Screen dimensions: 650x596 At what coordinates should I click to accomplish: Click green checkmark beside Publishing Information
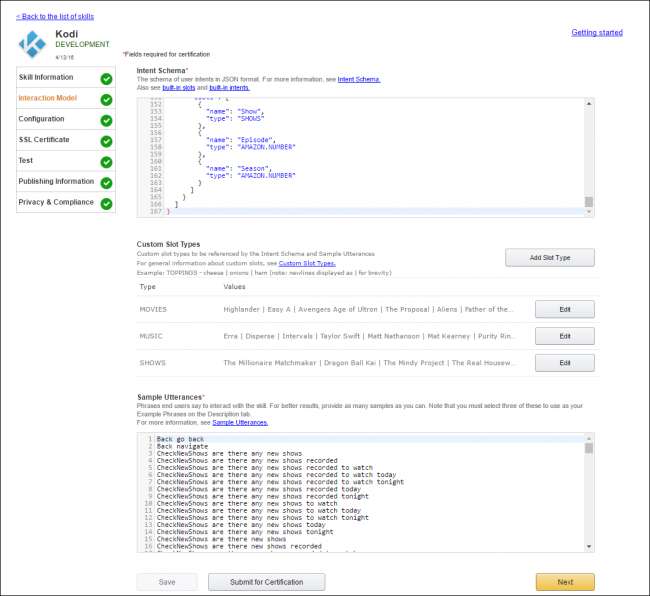[106, 182]
